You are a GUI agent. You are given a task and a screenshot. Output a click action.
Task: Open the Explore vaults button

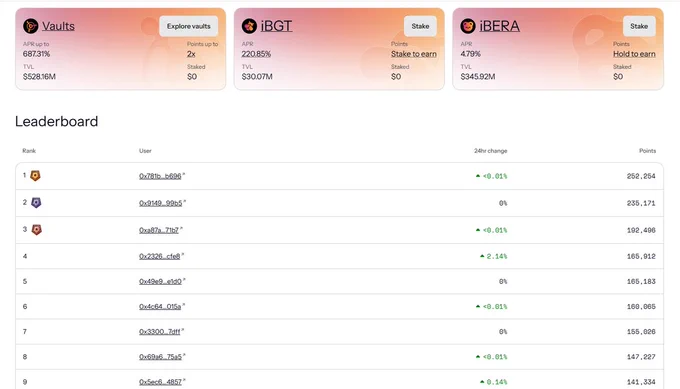click(x=189, y=26)
